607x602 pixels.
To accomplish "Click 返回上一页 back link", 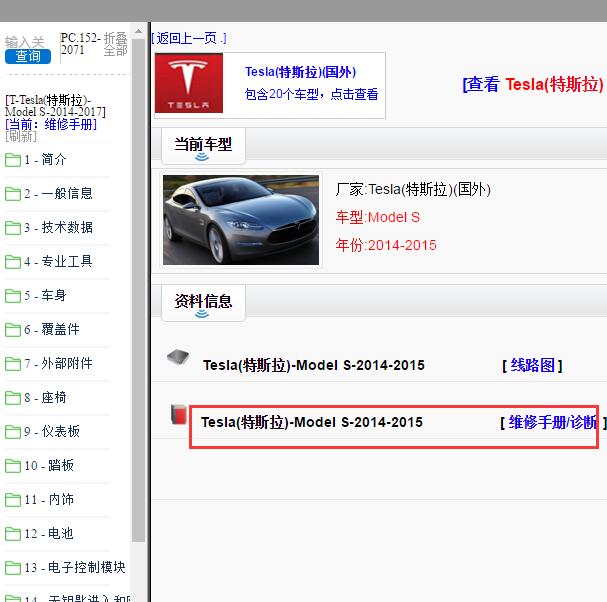I will tap(189, 38).
